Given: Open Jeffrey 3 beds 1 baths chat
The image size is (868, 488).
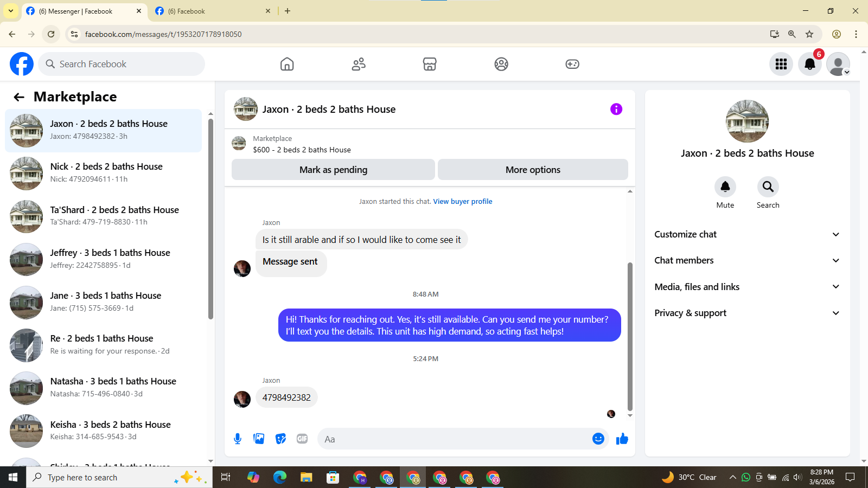Looking at the screenshot, I should (103, 259).
